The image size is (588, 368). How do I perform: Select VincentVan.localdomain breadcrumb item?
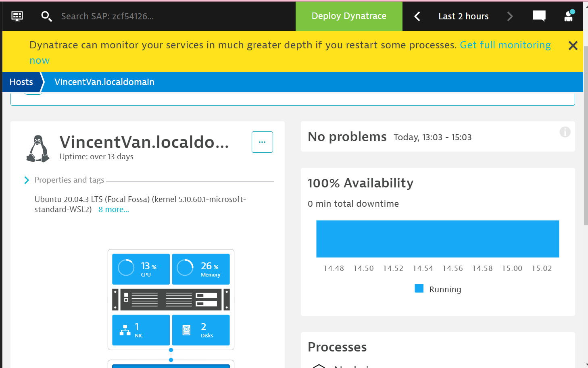[x=104, y=82]
